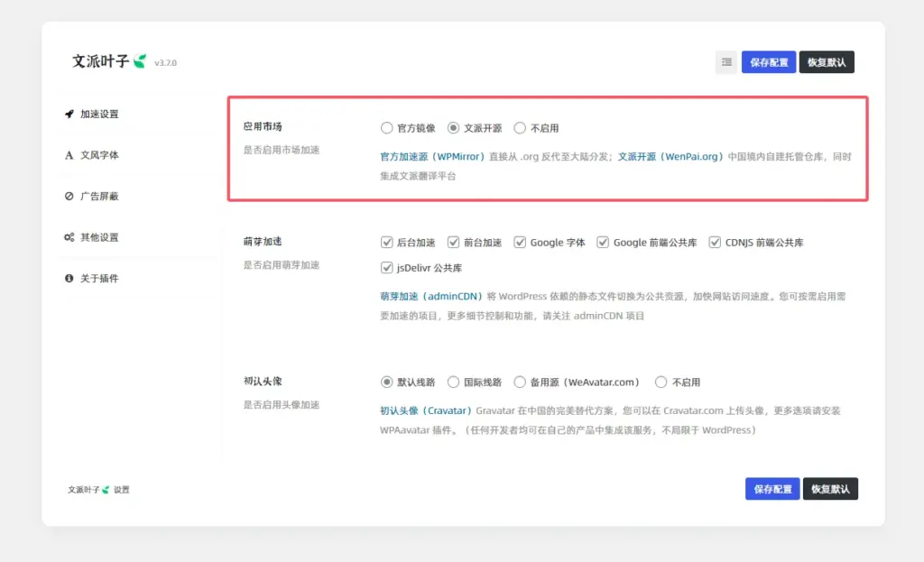Click the info icon for 关于插件
924x562 pixels.
[69, 279]
